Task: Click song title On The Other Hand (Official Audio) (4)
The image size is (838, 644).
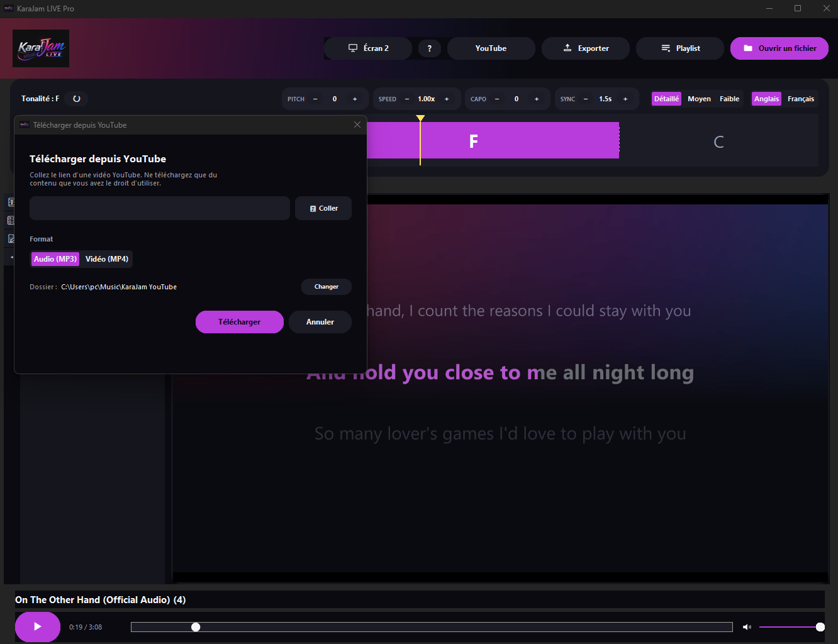Action: click(x=101, y=600)
